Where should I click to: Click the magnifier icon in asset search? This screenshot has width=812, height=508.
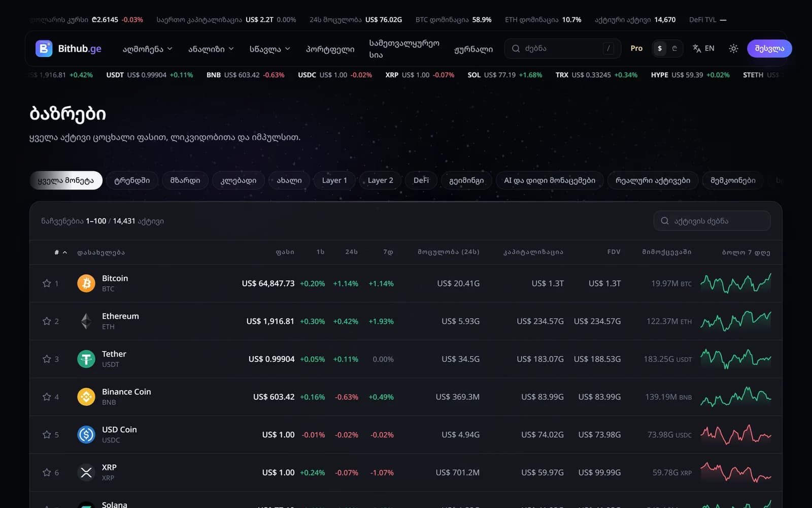click(x=665, y=221)
